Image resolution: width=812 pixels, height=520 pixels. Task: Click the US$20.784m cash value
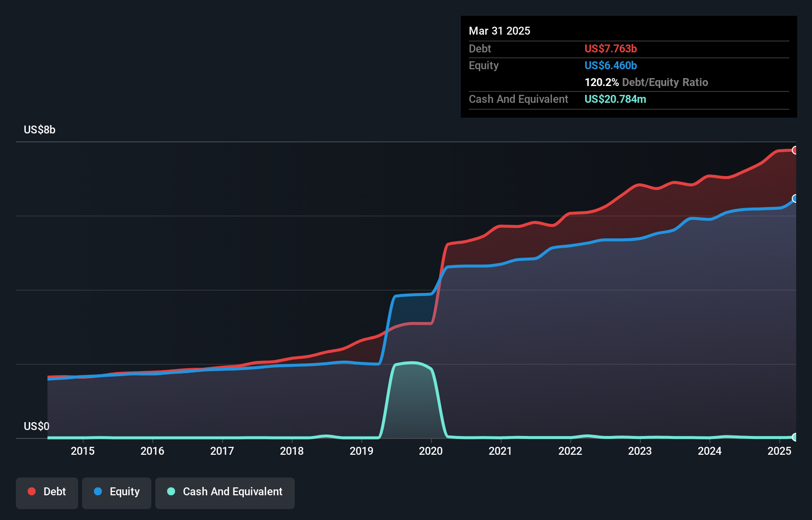pos(615,99)
